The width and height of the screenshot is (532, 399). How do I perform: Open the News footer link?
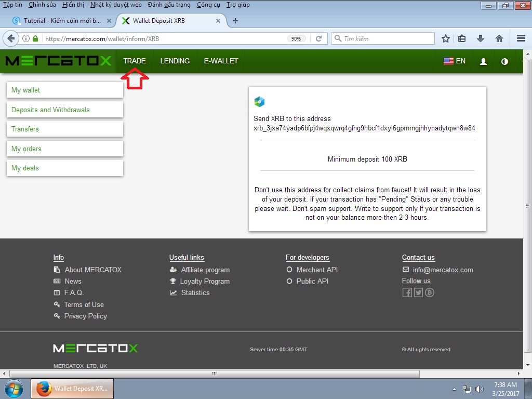[x=73, y=281]
